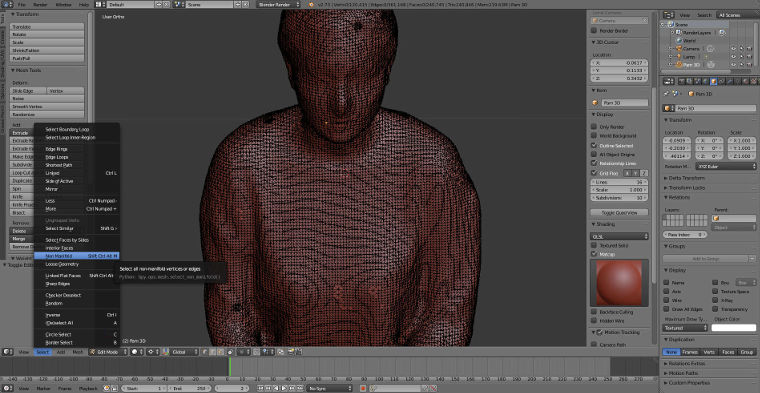Open the Global orientation dropdown
This screenshot has height=393, width=760.
click(184, 352)
